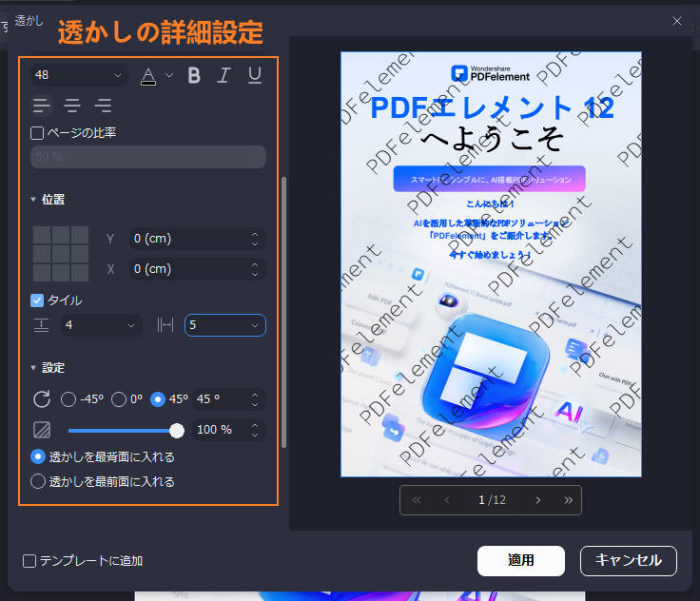Align watermark text left

(x=42, y=106)
